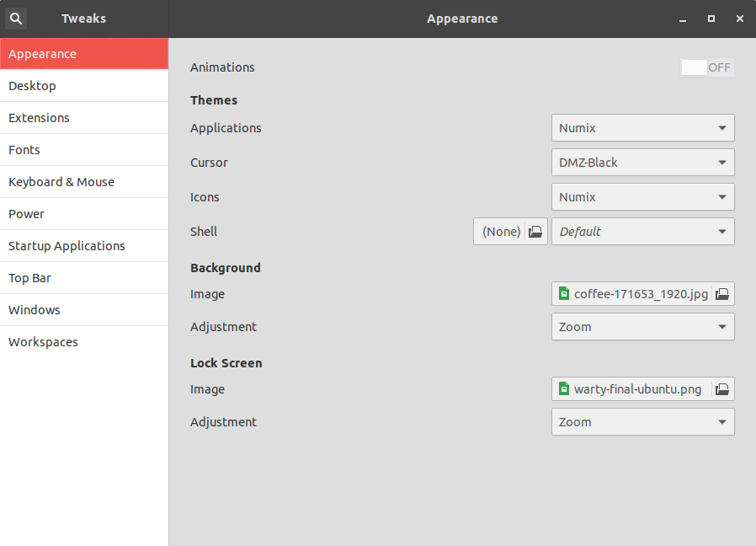Image resolution: width=756 pixels, height=546 pixels.
Task: Click folder icon beside coffee-171653_1920.jpg
Action: point(721,294)
